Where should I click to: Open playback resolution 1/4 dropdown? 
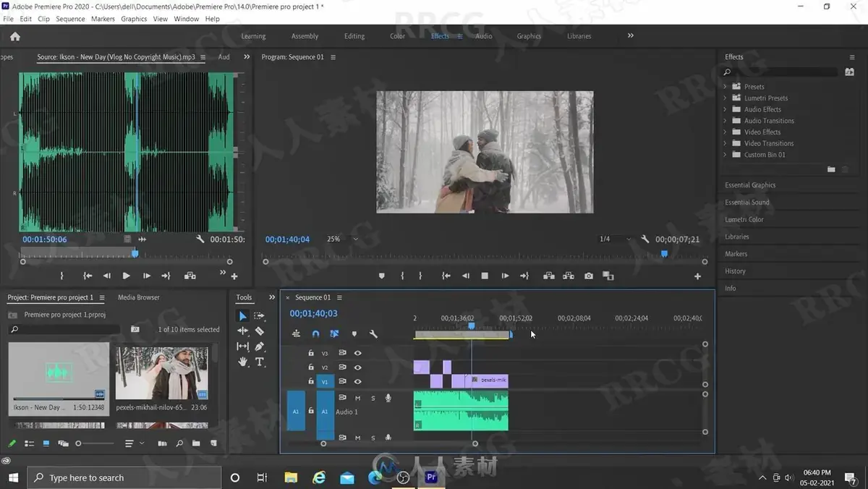pos(614,239)
